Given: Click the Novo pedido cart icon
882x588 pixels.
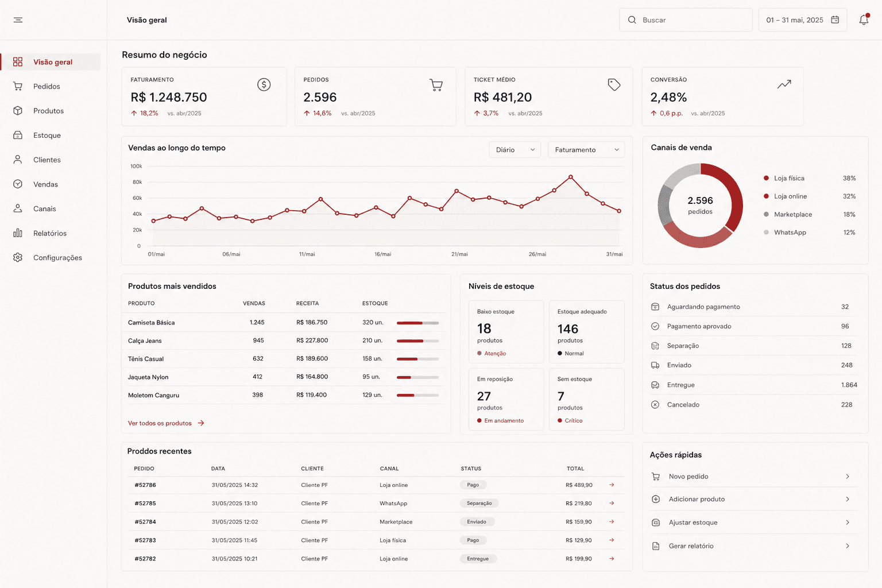Looking at the screenshot, I should pos(656,477).
